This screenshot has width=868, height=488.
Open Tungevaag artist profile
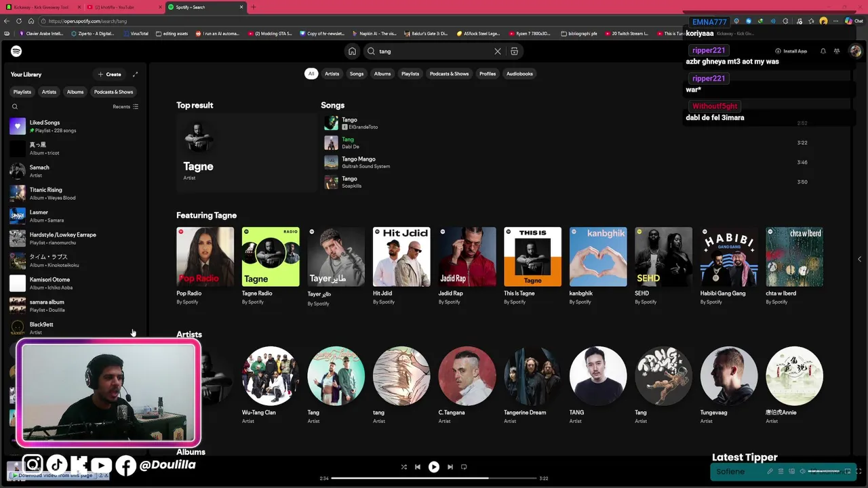pos(729,385)
